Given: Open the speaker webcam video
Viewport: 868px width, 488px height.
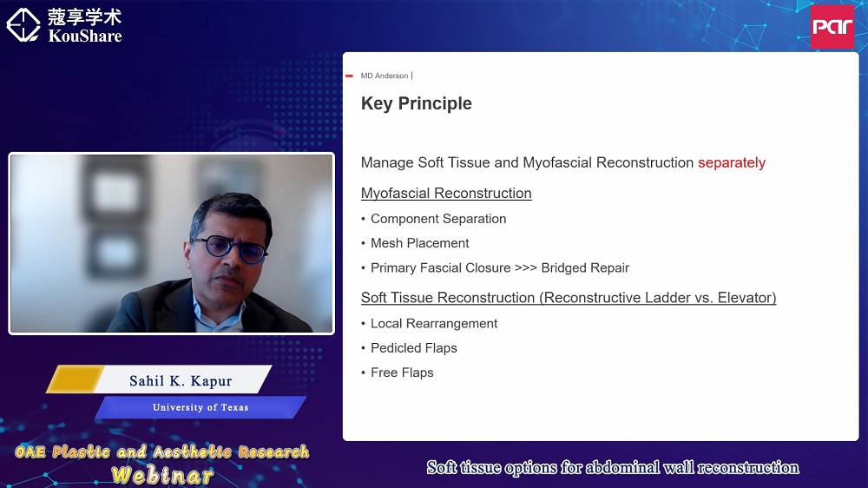Looking at the screenshot, I should tap(171, 243).
